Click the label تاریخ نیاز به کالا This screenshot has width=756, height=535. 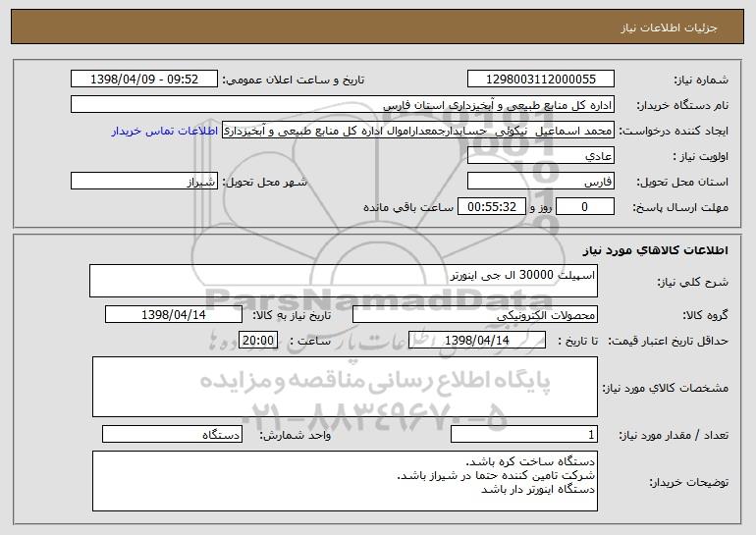[292, 315]
